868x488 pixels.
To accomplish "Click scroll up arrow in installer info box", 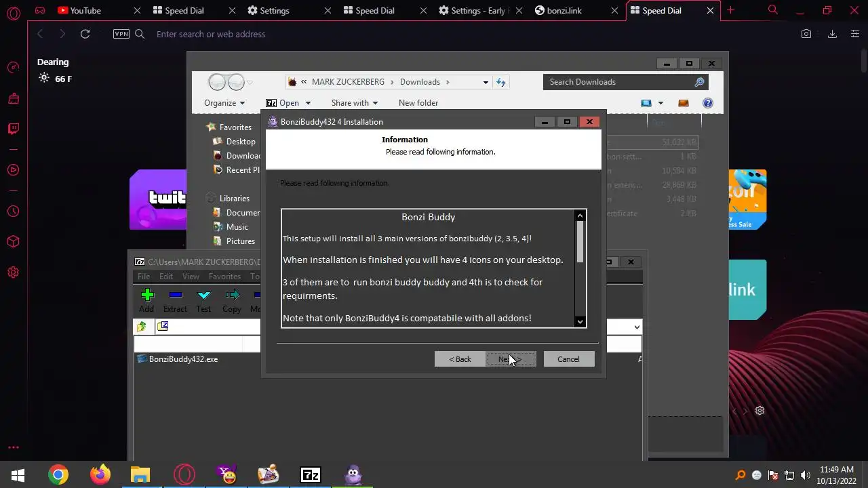I will (580, 216).
